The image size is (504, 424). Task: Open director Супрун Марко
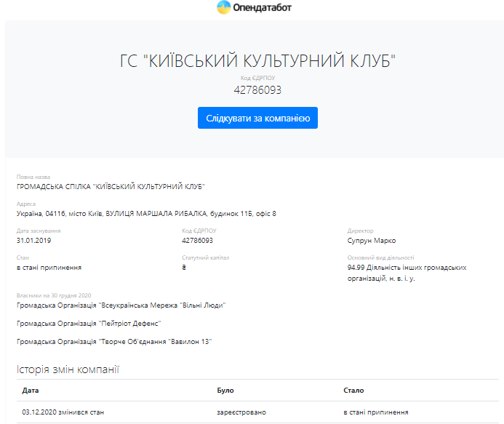(x=372, y=240)
